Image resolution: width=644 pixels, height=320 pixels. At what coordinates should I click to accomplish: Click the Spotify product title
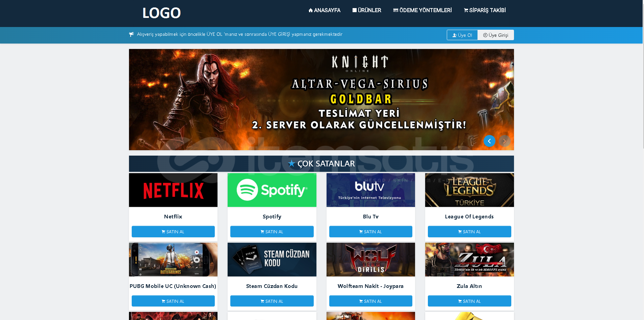coord(272,217)
